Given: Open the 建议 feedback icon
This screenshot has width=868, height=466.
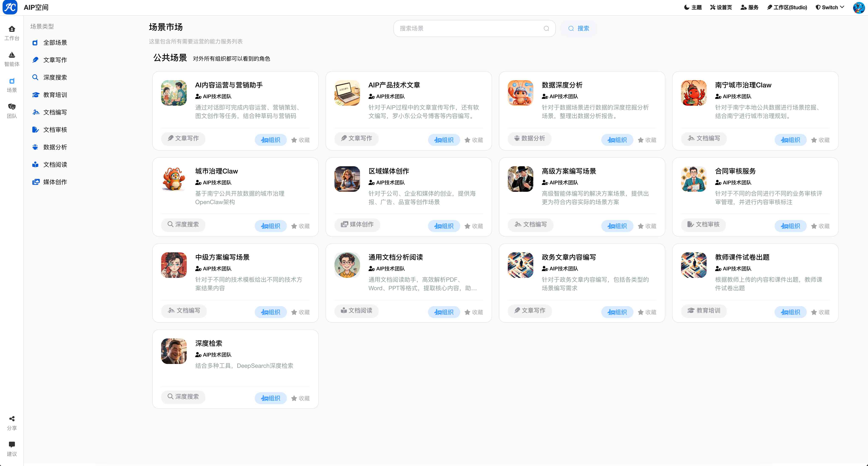Looking at the screenshot, I should (12, 445).
